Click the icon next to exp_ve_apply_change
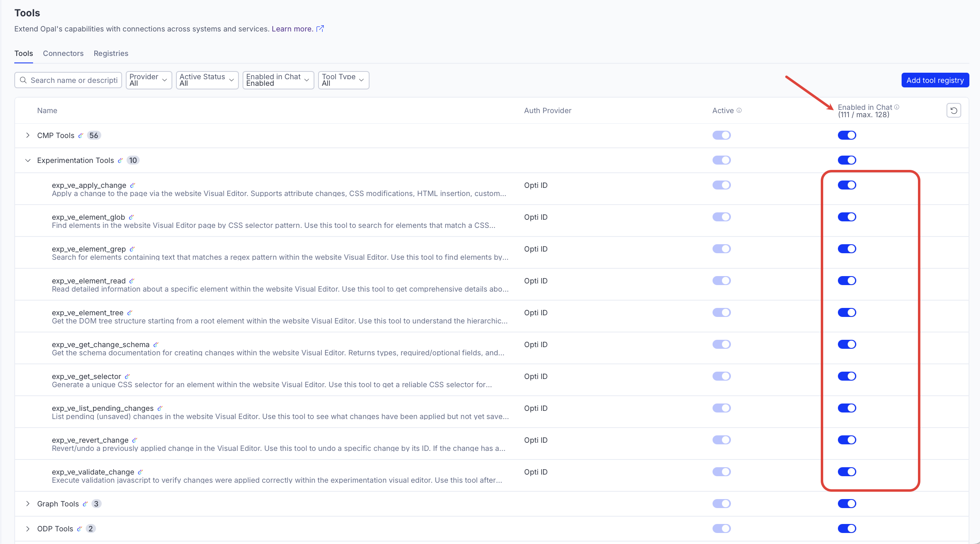This screenshot has height=544, width=980. point(132,185)
